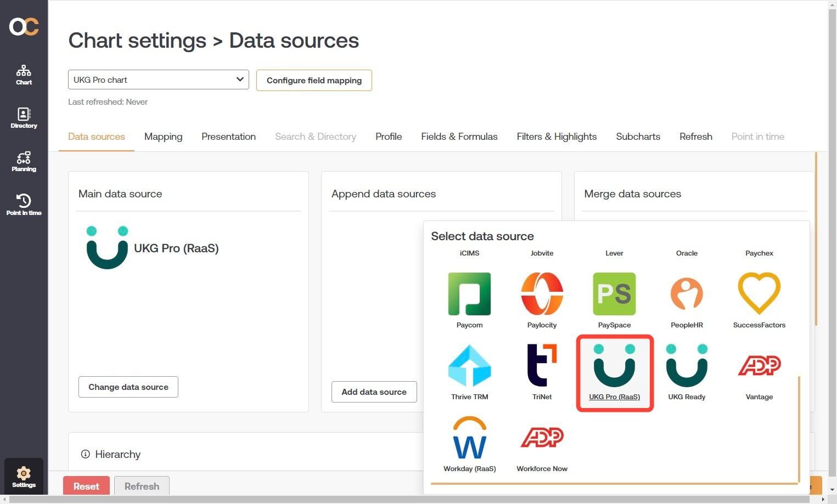
Task: Choose the SuccessFactors heart icon
Action: click(759, 294)
